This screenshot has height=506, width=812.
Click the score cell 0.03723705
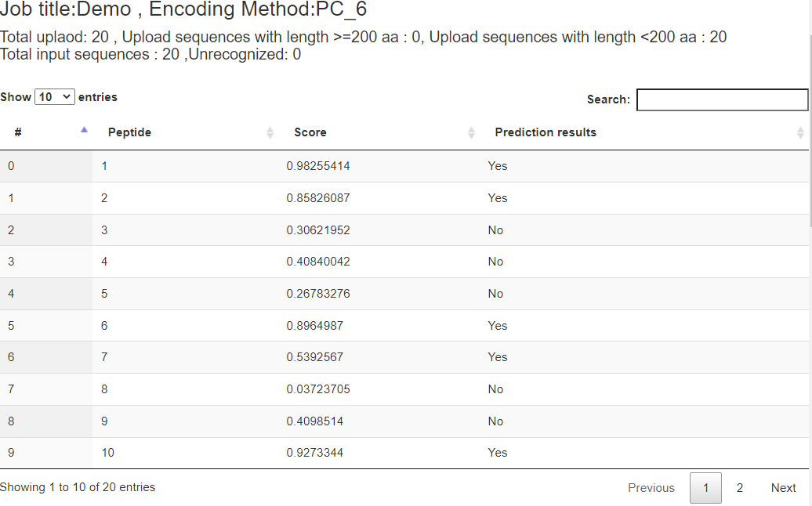tap(318, 389)
